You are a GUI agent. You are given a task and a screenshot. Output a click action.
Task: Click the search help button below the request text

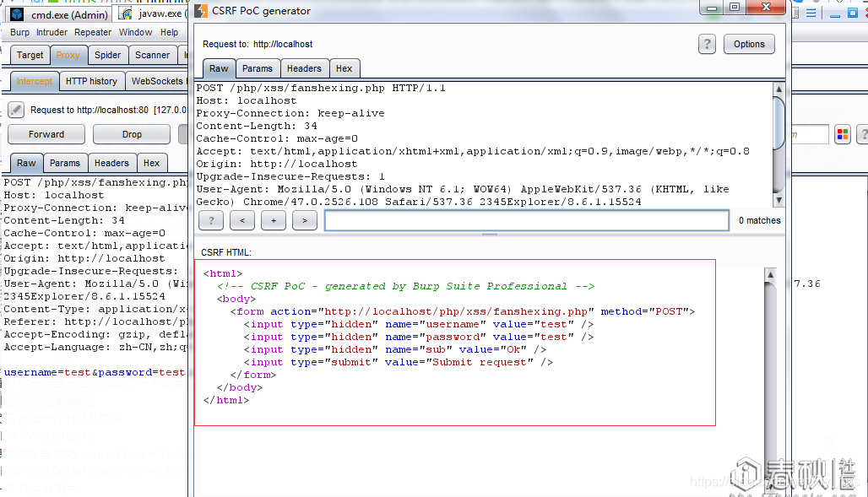pyautogui.click(x=211, y=220)
